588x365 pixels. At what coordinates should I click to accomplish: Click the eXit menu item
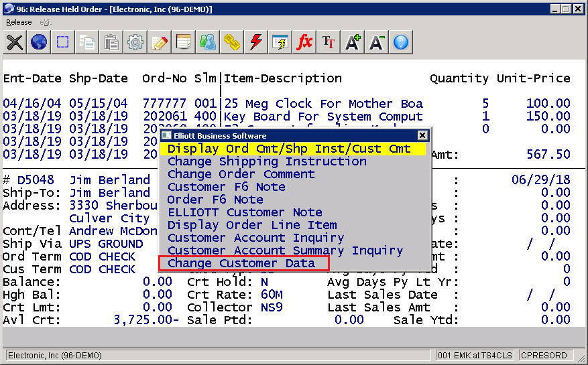pos(46,23)
